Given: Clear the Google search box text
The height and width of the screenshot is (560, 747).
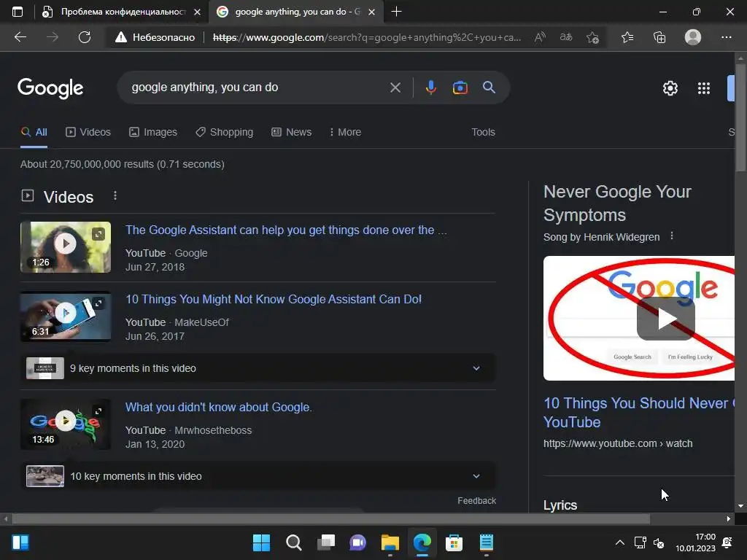Looking at the screenshot, I should [x=395, y=87].
